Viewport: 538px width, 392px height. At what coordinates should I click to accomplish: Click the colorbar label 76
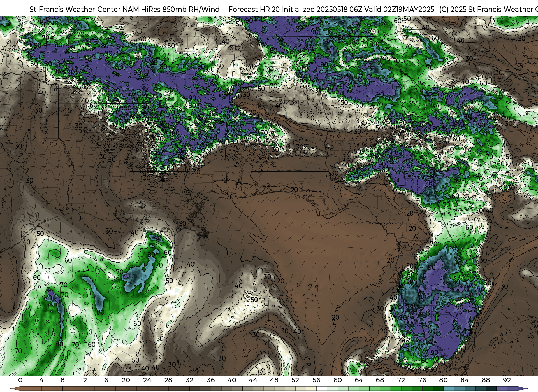(x=422, y=380)
